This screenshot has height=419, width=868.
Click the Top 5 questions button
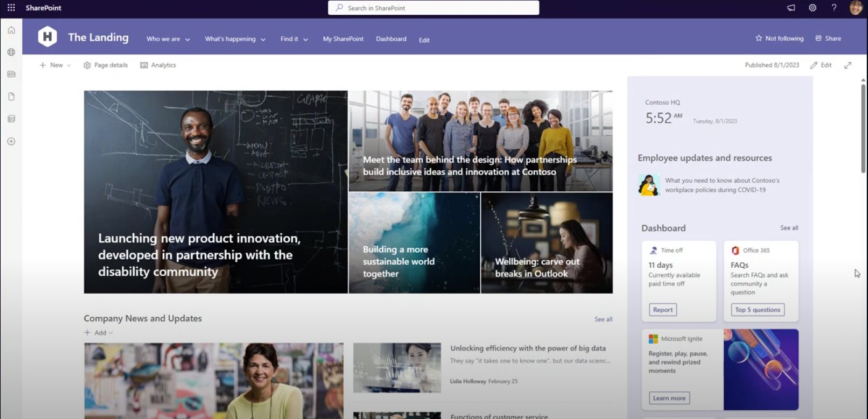(x=757, y=310)
